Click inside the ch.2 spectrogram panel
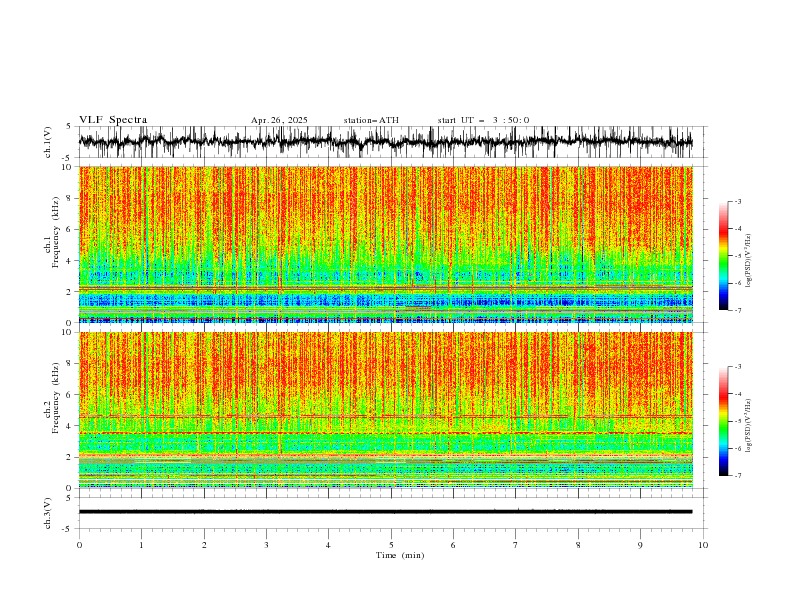 tap(386, 410)
